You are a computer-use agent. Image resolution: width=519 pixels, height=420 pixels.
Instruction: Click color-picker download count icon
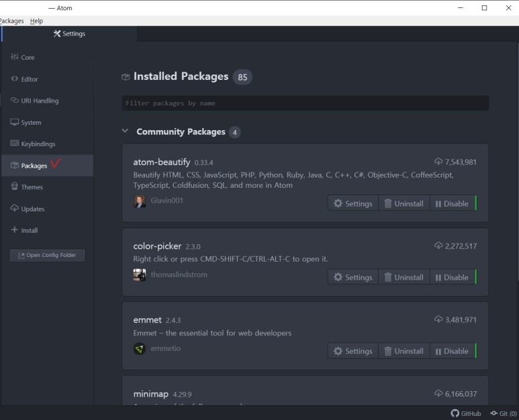pyautogui.click(x=438, y=246)
